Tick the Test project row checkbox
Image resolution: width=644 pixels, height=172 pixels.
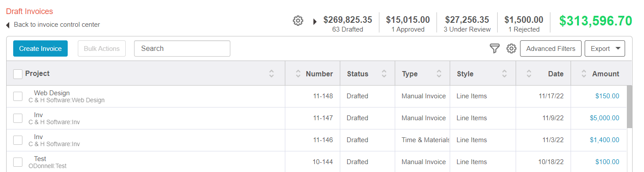18,162
